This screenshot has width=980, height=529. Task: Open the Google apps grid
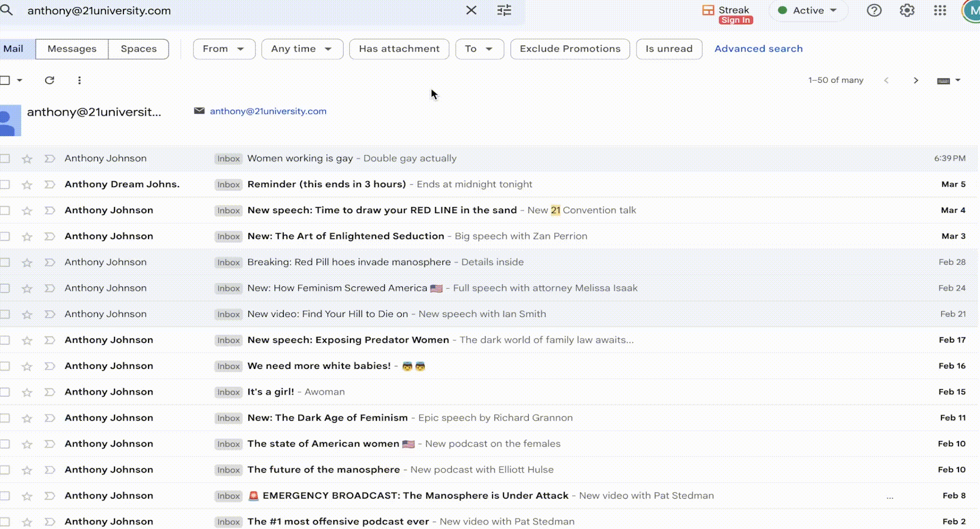pyautogui.click(x=940, y=10)
